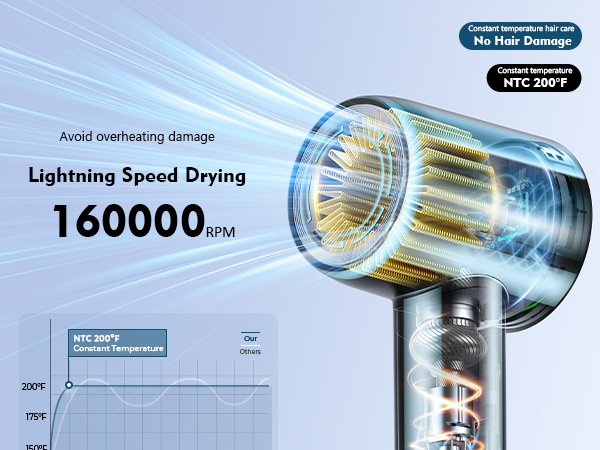Click the RPM unit label

click(x=222, y=231)
